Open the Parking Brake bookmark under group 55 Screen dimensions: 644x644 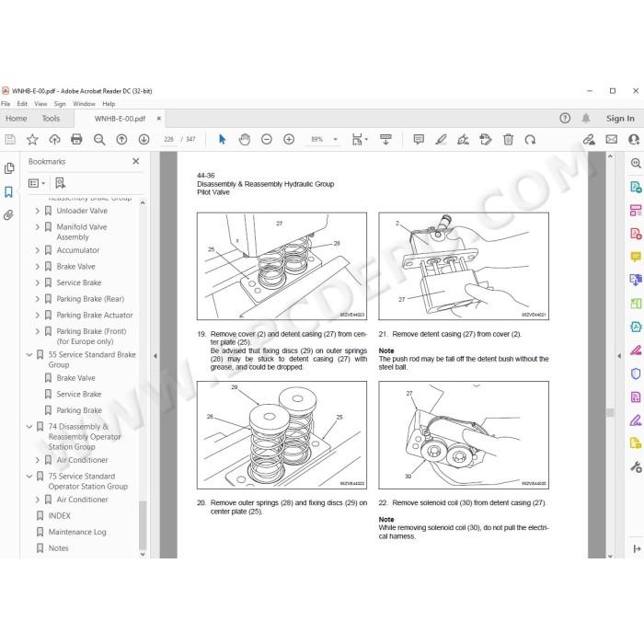pos(79,410)
